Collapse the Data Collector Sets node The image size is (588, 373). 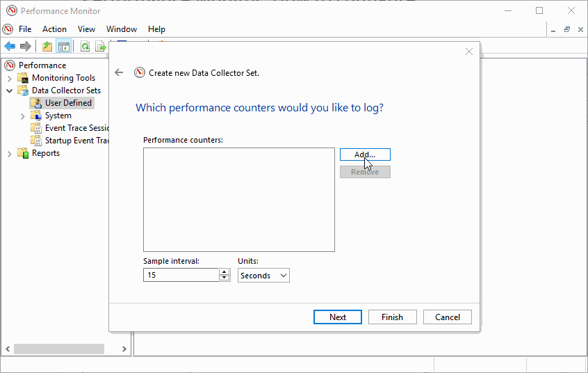pos(10,90)
